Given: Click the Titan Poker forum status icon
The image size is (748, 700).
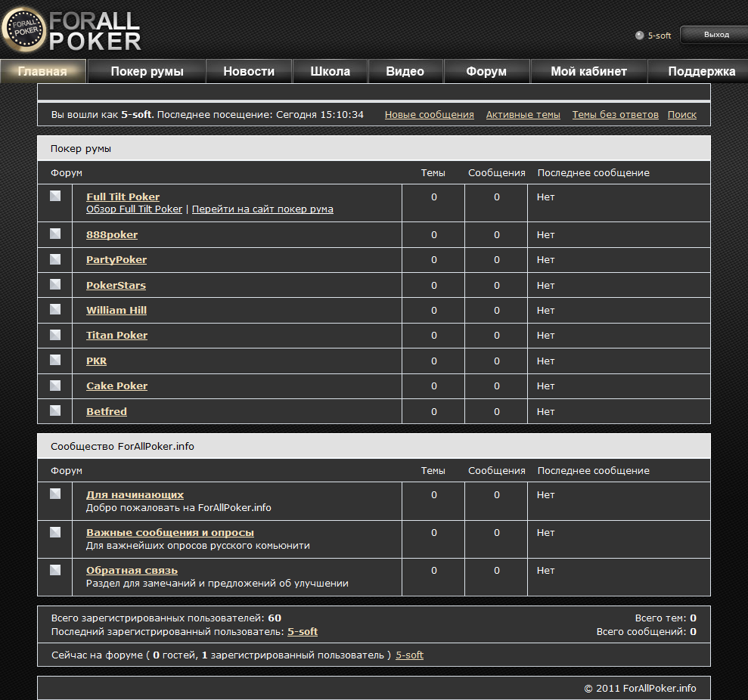Looking at the screenshot, I should click(55, 335).
